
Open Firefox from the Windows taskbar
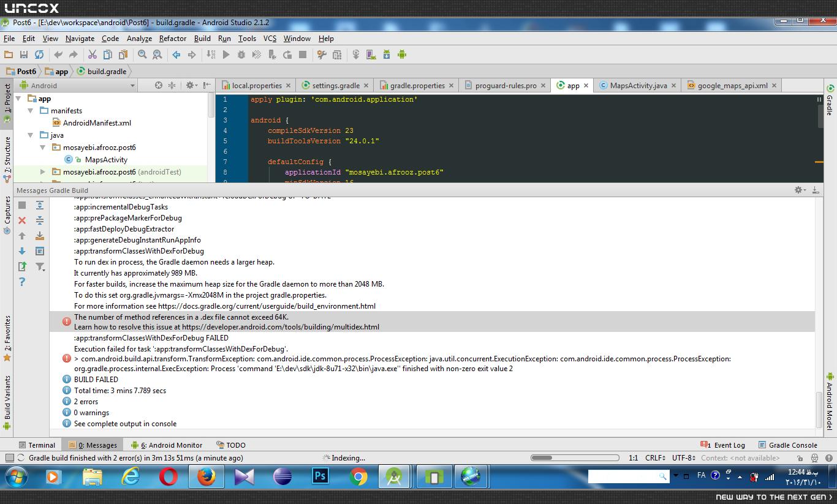(x=206, y=476)
